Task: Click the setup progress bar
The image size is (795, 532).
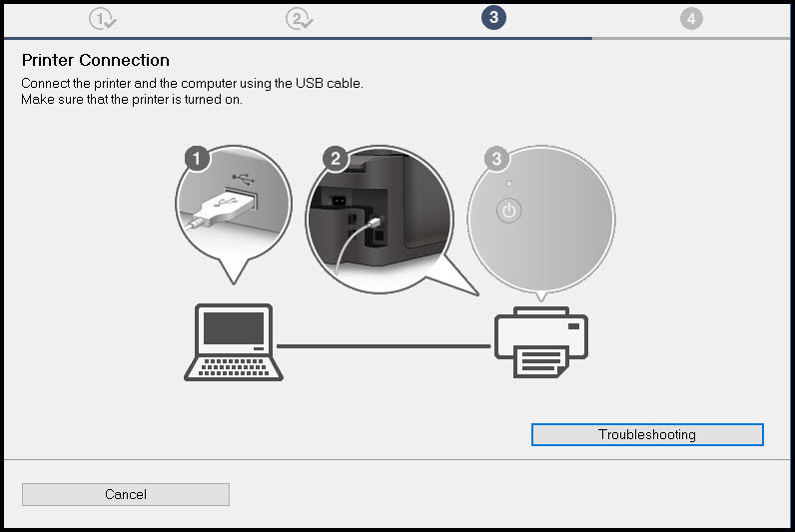Action: [397, 38]
